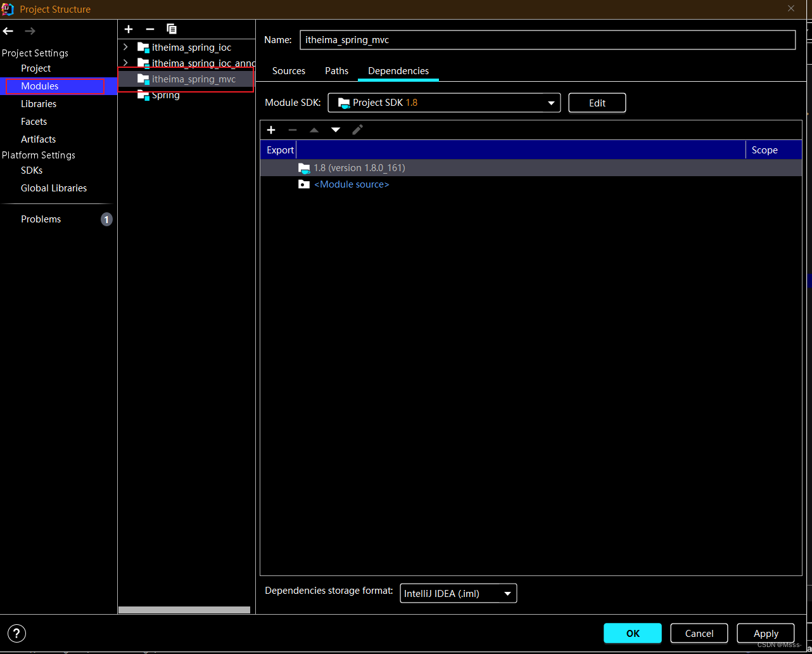Switch to the Paths tab
812x654 pixels.
coord(337,71)
